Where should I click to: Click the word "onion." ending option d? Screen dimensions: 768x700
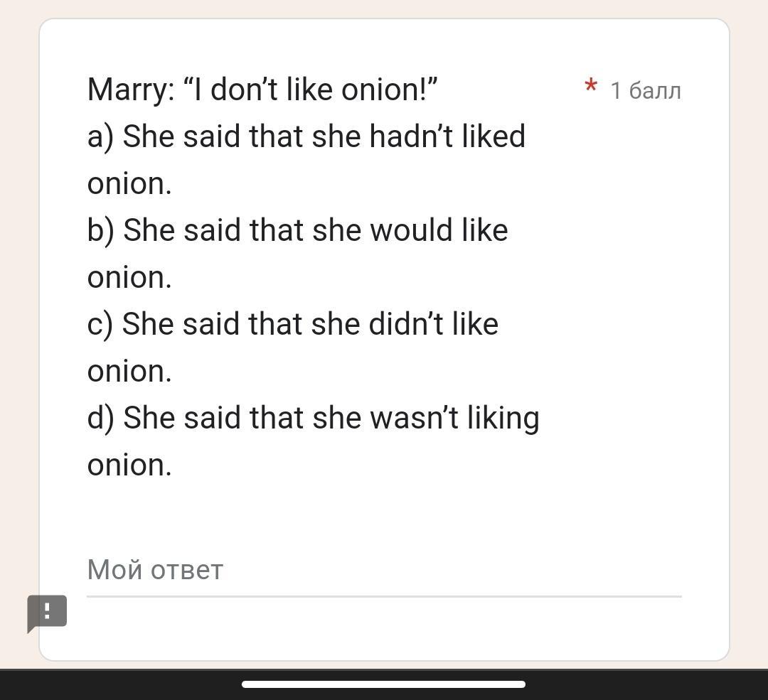pyautogui.click(x=129, y=465)
